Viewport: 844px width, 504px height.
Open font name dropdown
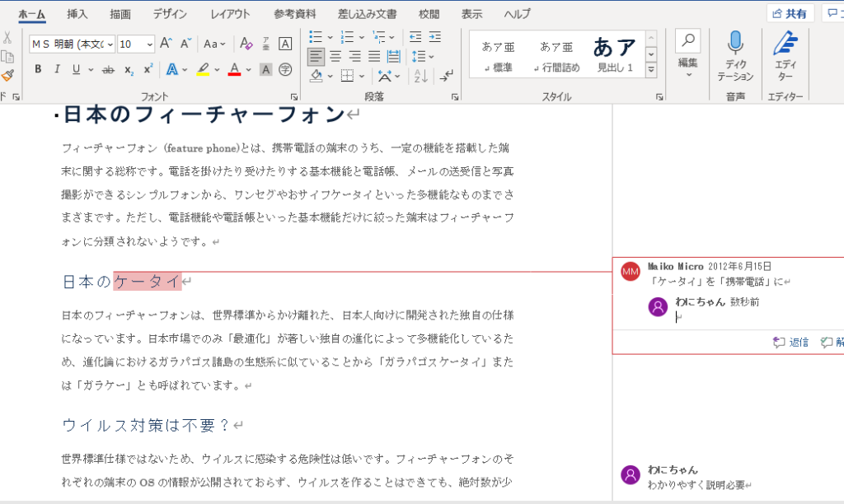pos(110,44)
